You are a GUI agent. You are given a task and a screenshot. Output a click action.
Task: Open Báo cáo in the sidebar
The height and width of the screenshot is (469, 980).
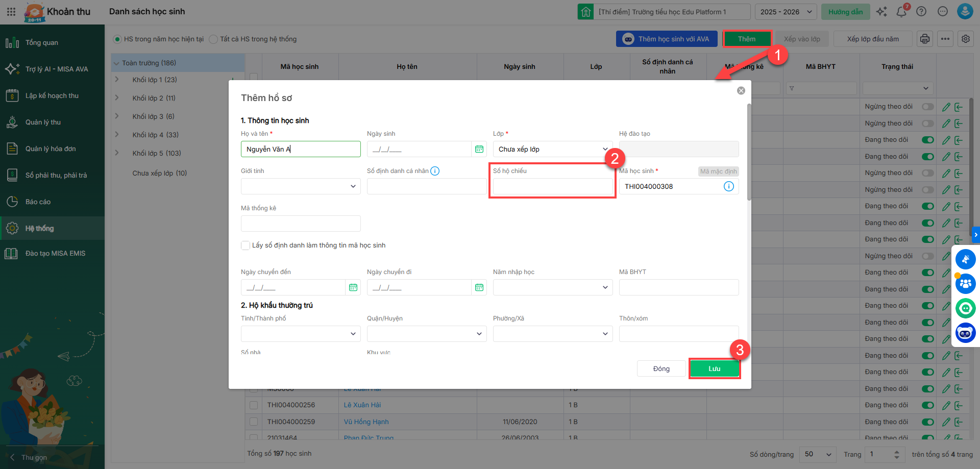[x=38, y=202]
